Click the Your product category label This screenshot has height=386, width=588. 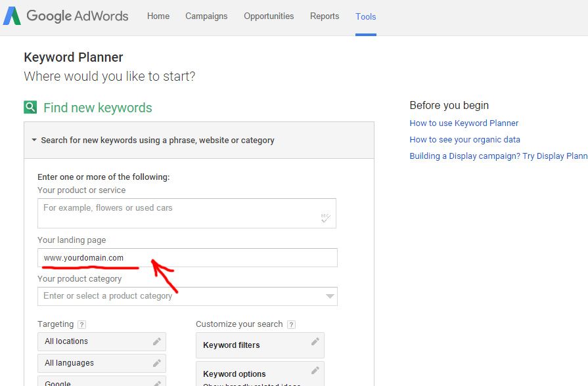pyautogui.click(x=79, y=279)
